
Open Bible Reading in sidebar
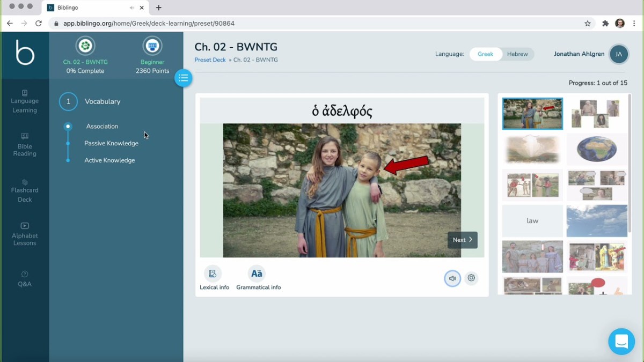[25, 145]
